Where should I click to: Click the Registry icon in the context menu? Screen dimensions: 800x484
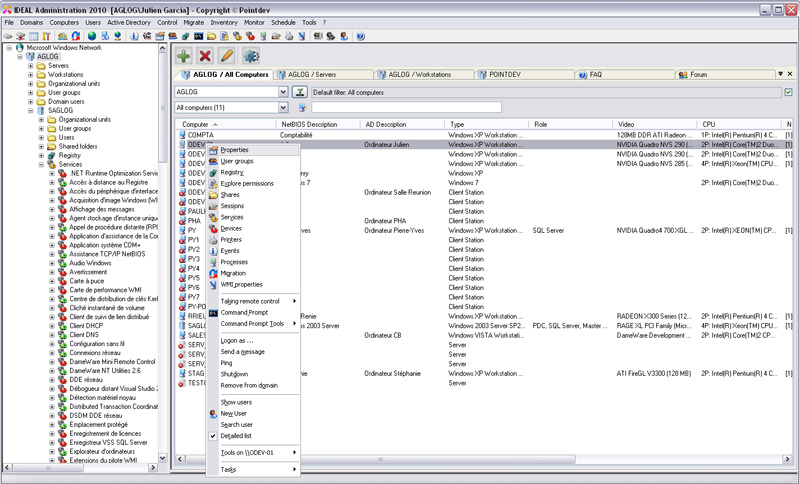212,172
